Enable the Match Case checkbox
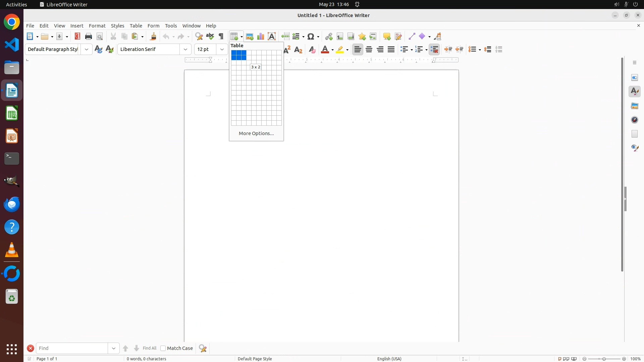 (163, 349)
